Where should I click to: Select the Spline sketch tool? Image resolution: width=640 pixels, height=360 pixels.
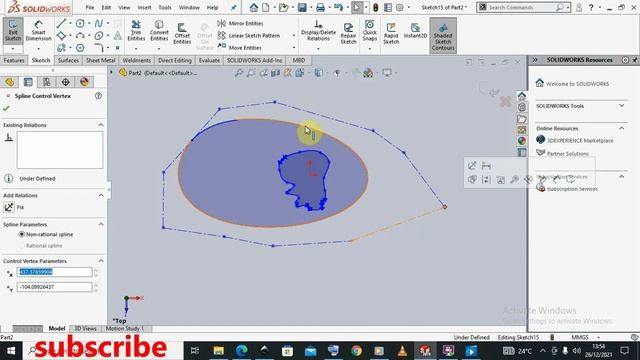coord(98,24)
